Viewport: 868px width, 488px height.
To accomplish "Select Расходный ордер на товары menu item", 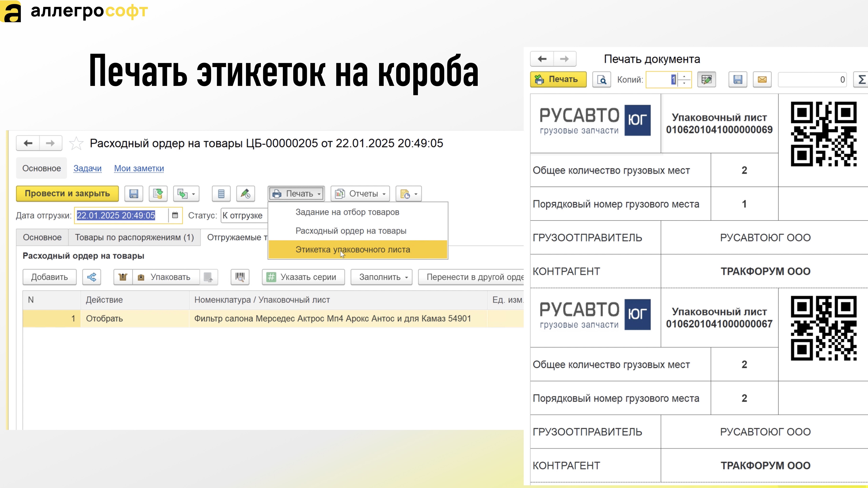I will click(x=358, y=231).
